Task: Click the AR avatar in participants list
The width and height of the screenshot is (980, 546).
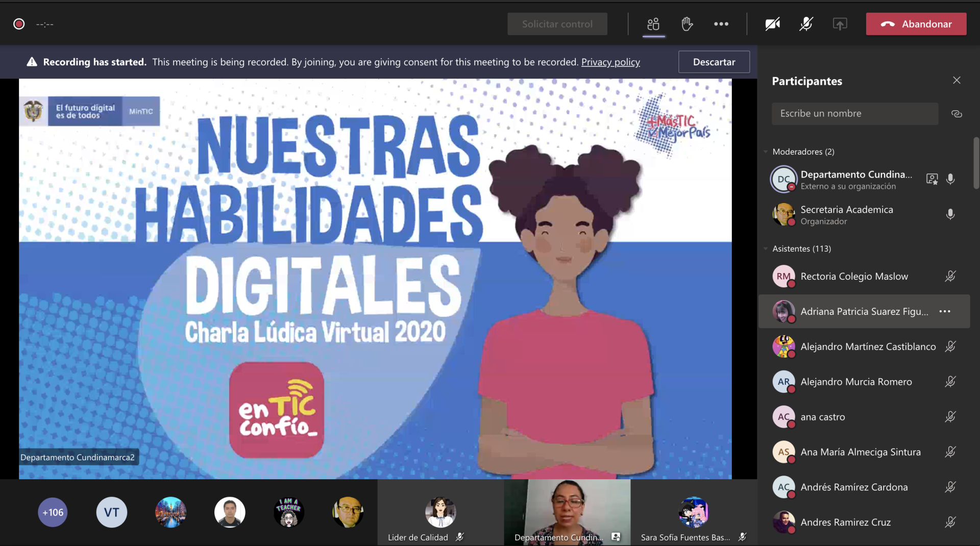Action: pos(783,382)
